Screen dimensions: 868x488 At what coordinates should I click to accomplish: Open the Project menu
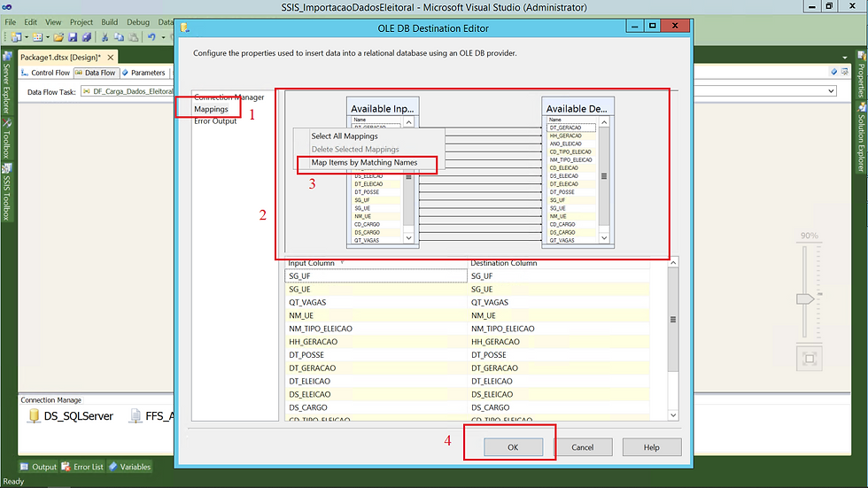81,22
